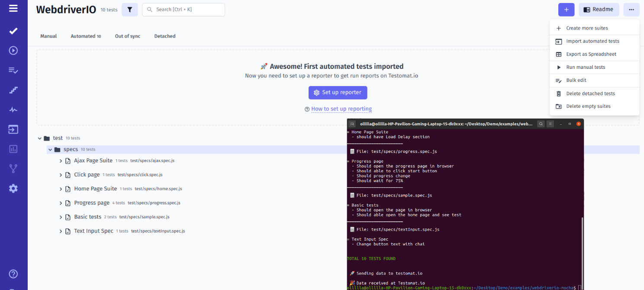Open the filter icon next to the search bar

pyautogui.click(x=129, y=9)
